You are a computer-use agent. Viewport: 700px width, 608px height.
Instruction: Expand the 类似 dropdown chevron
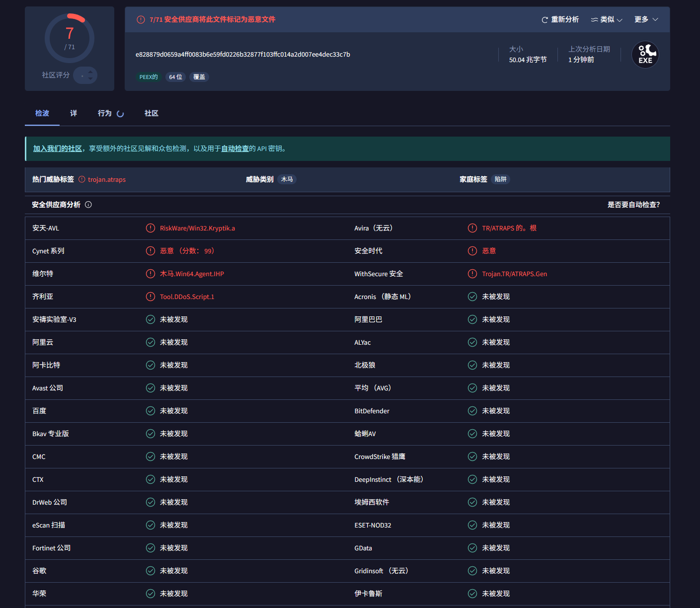click(620, 20)
